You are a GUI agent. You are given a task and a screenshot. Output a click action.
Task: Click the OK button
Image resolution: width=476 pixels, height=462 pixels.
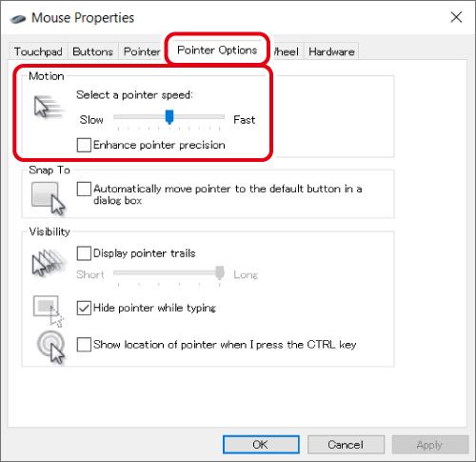click(x=261, y=444)
